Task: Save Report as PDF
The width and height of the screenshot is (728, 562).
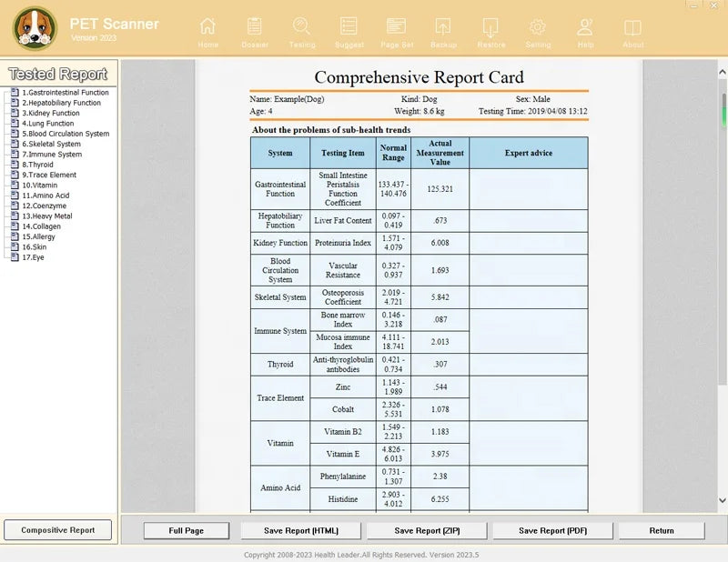Action: tap(552, 531)
